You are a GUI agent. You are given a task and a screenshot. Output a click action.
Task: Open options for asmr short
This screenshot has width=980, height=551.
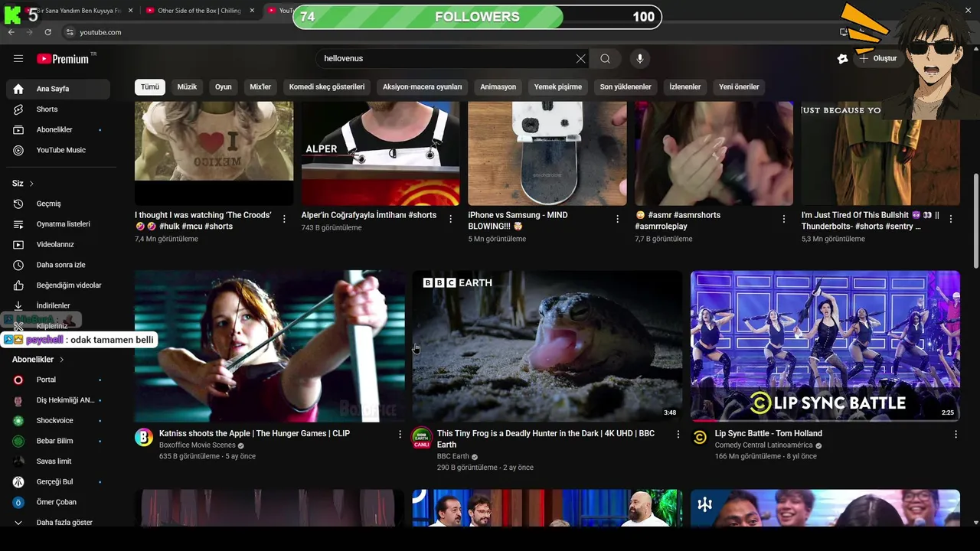783,219
